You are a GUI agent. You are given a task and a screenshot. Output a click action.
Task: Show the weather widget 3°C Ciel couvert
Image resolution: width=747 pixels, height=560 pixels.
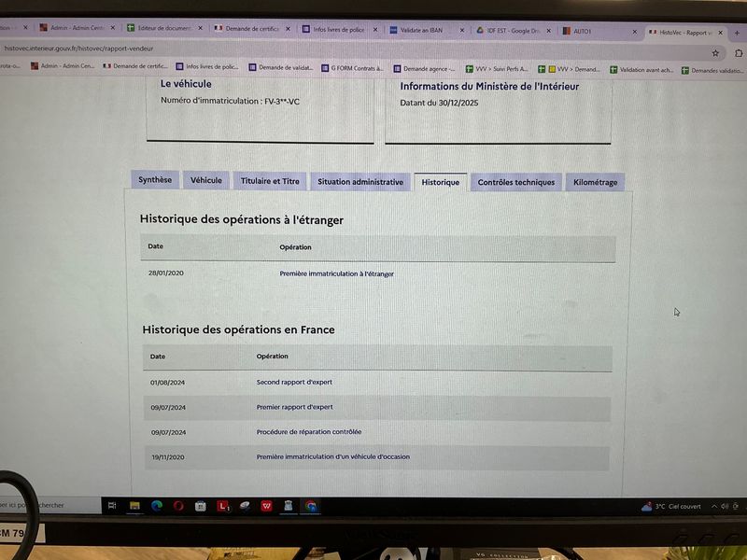point(672,506)
